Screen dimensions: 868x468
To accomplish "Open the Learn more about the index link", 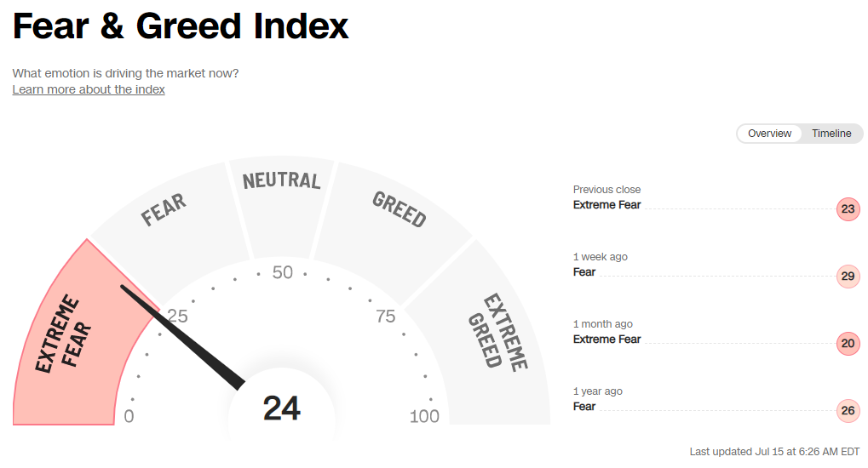I will click(x=89, y=89).
